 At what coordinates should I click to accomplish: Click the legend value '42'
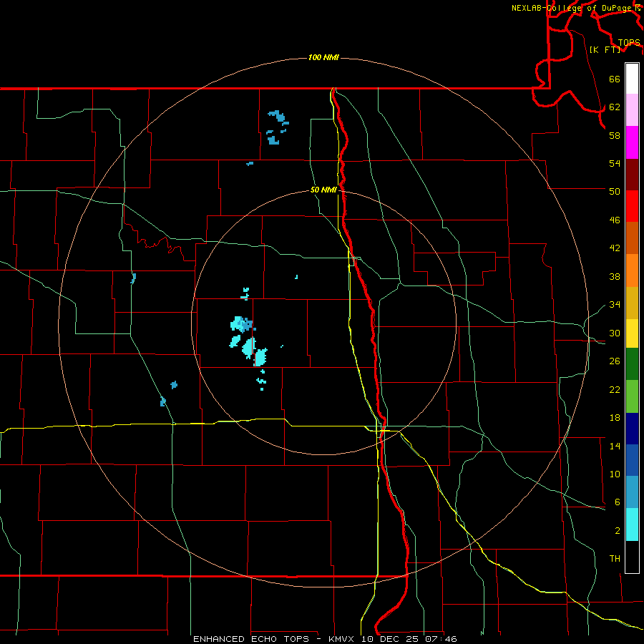(x=615, y=248)
